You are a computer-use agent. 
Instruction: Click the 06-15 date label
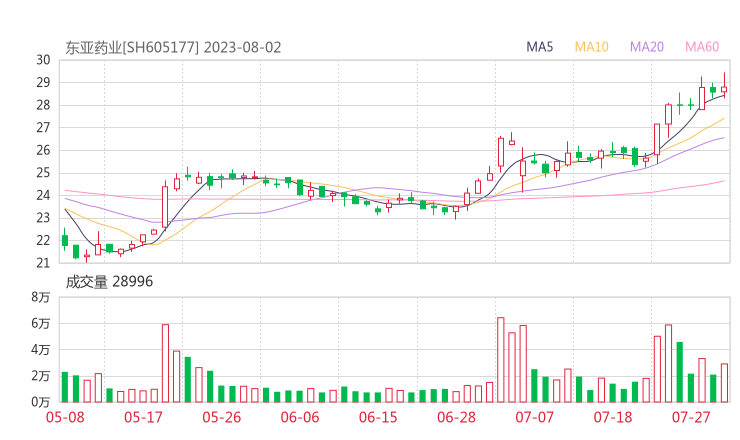(378, 417)
